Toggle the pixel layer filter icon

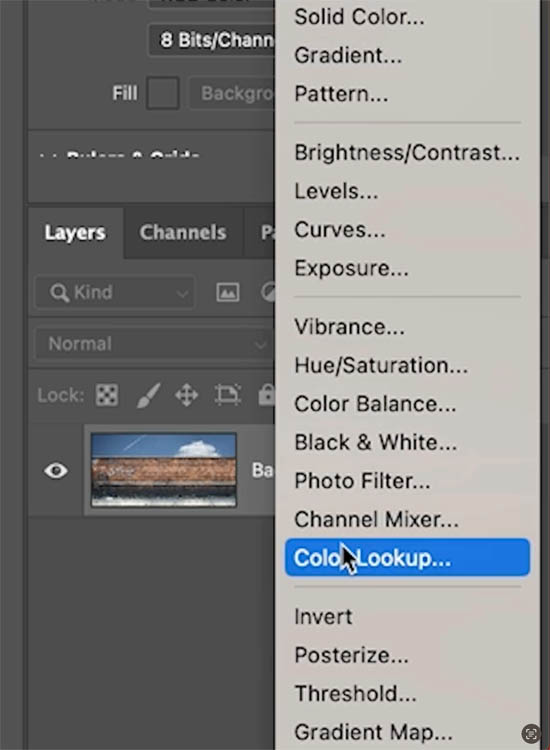pos(228,292)
